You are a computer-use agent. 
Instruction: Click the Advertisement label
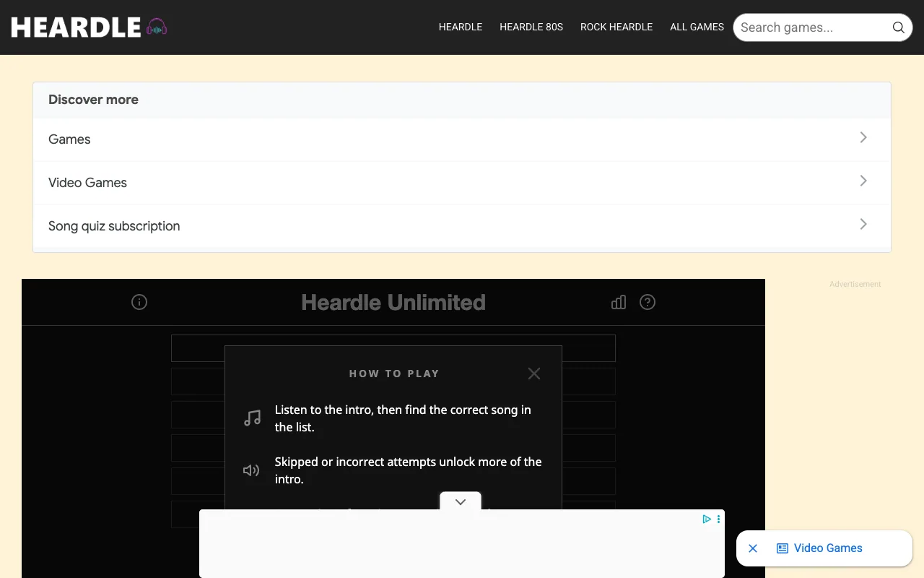pyautogui.click(x=855, y=284)
